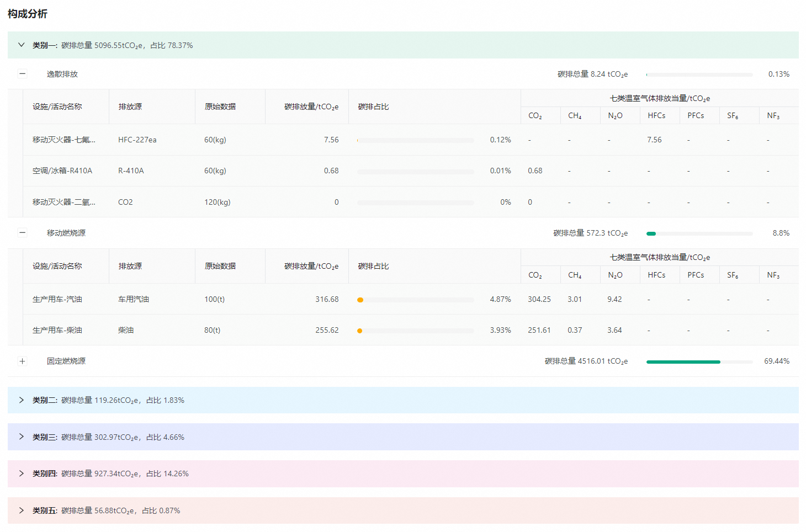The height and width of the screenshot is (532, 806).
Task: Click the 移动灭火器-七氟... share bar
Action: tap(416, 140)
